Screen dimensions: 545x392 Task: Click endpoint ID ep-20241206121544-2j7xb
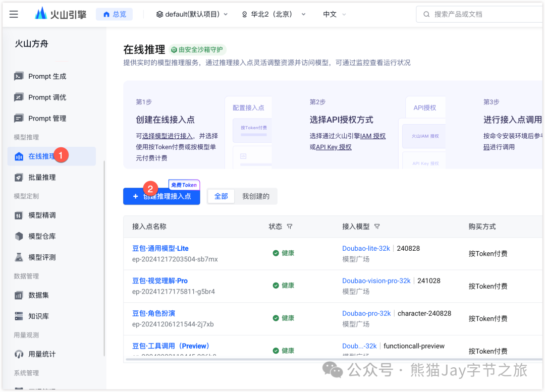pos(173,324)
